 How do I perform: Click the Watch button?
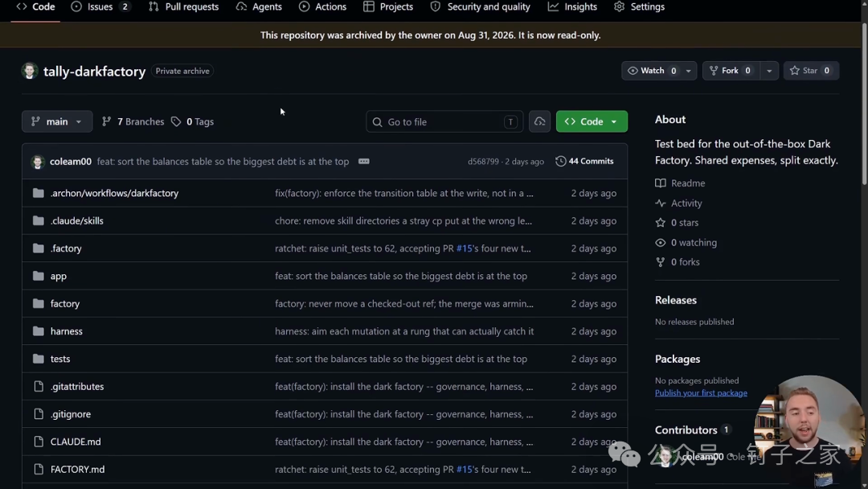click(x=652, y=70)
